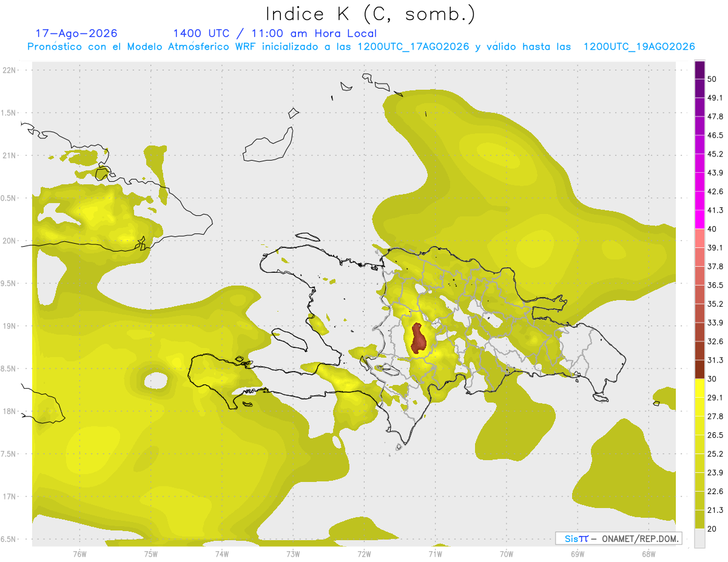Click the "29.1" color scale value
The image size is (728, 562).
(715, 398)
